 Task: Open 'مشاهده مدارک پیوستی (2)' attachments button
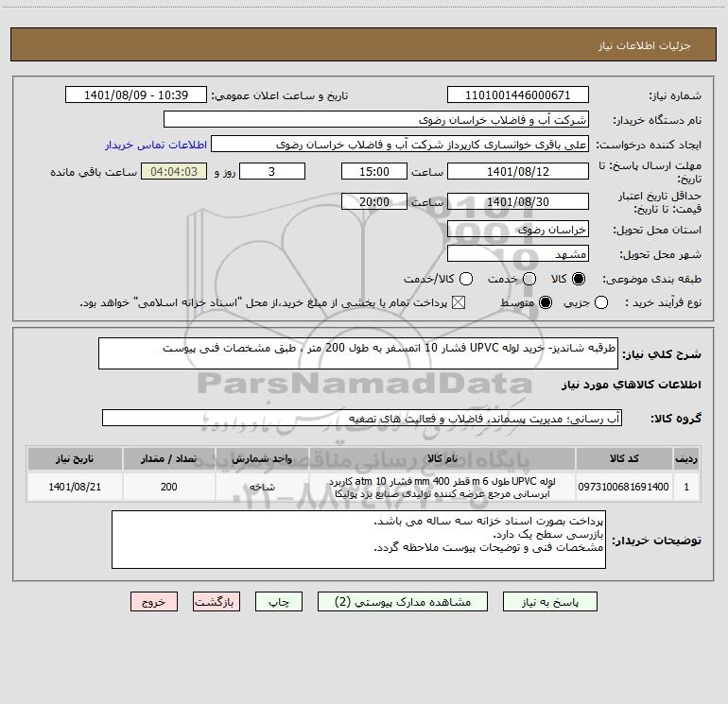[403, 602]
